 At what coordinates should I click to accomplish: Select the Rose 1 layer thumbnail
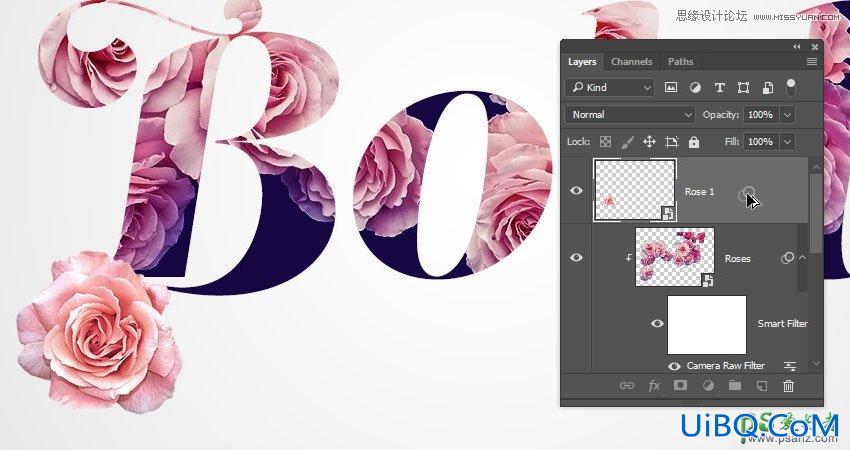point(635,190)
